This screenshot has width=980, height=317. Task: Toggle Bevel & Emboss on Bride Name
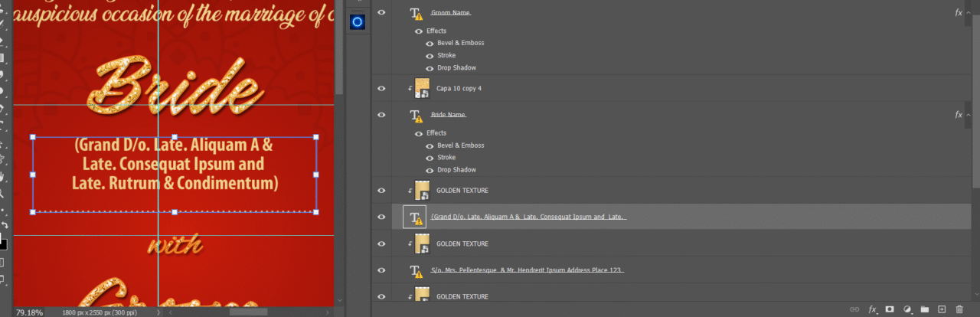click(x=430, y=145)
